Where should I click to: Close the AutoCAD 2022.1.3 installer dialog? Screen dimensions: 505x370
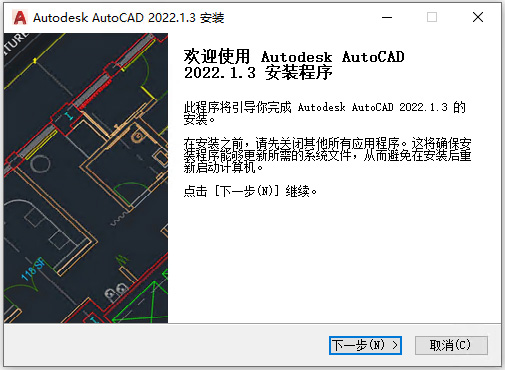tap(478, 17)
